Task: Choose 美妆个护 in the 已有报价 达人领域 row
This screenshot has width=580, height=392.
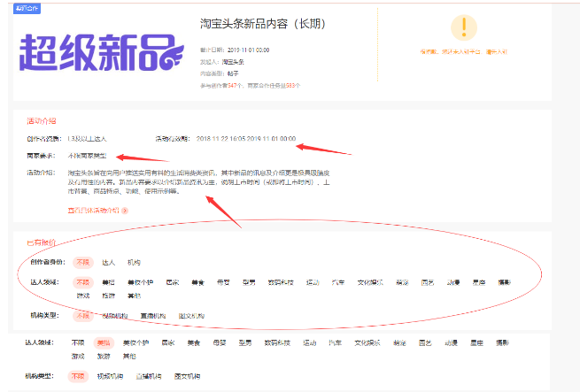Action: point(141,282)
